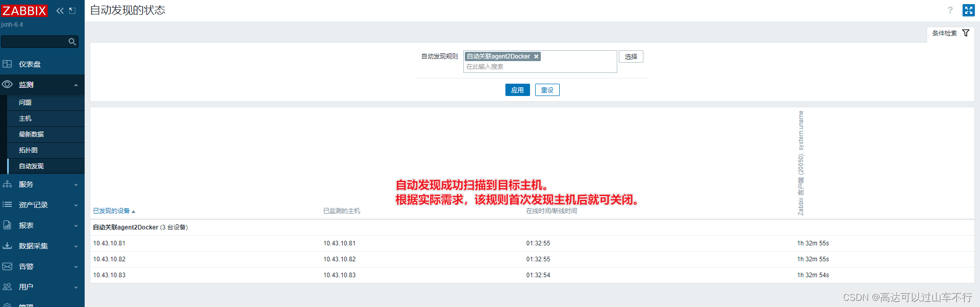Click the services hierarchy icon
This screenshot has height=307, width=980.
(7, 184)
